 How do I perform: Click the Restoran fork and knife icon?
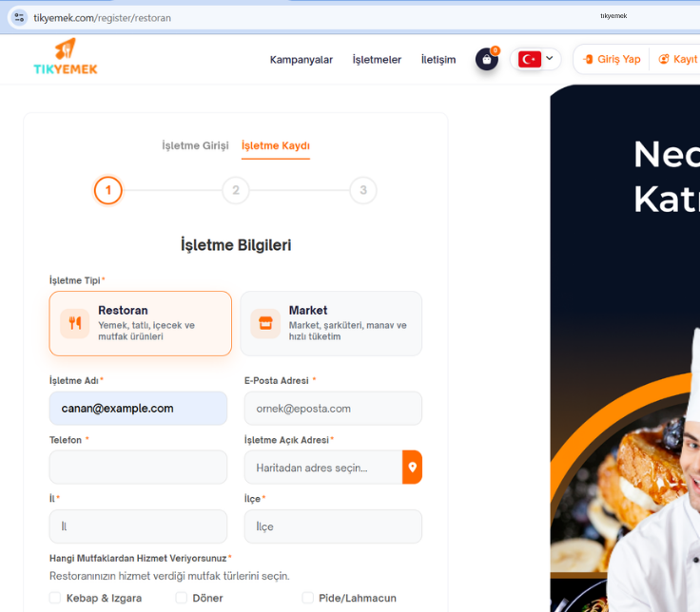[75, 323]
